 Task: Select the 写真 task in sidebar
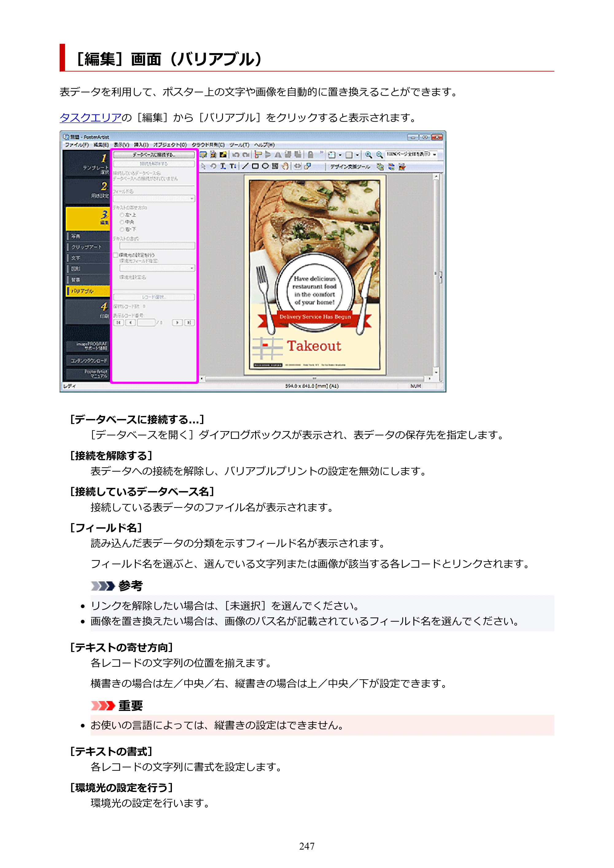pos(88,236)
